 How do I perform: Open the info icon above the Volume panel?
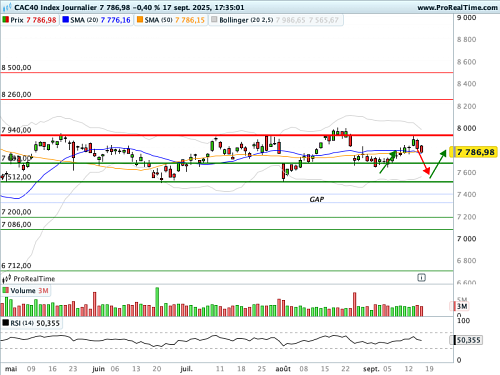point(422,277)
